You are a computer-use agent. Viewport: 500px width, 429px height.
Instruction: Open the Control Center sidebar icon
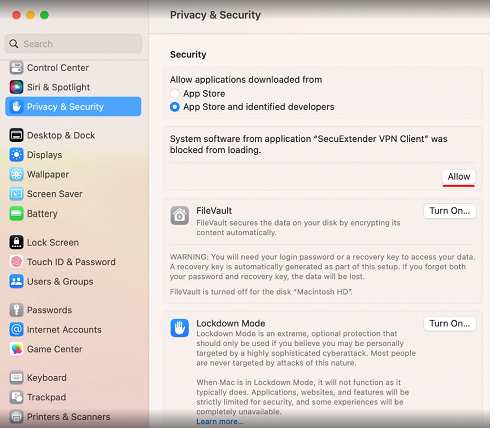click(16, 68)
